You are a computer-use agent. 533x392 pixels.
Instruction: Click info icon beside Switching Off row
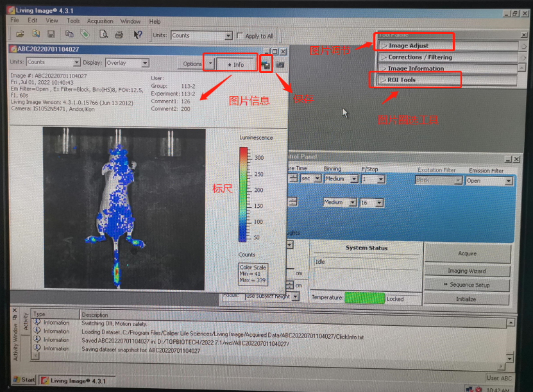click(37, 322)
